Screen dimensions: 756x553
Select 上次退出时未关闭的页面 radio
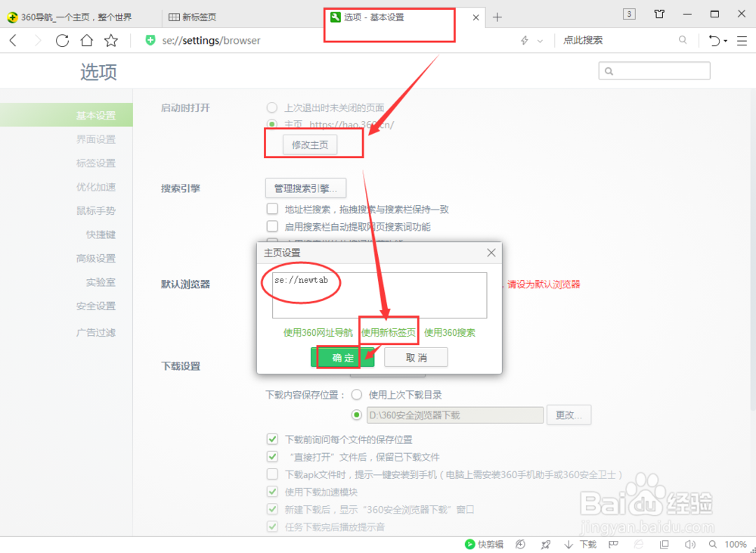click(272, 107)
